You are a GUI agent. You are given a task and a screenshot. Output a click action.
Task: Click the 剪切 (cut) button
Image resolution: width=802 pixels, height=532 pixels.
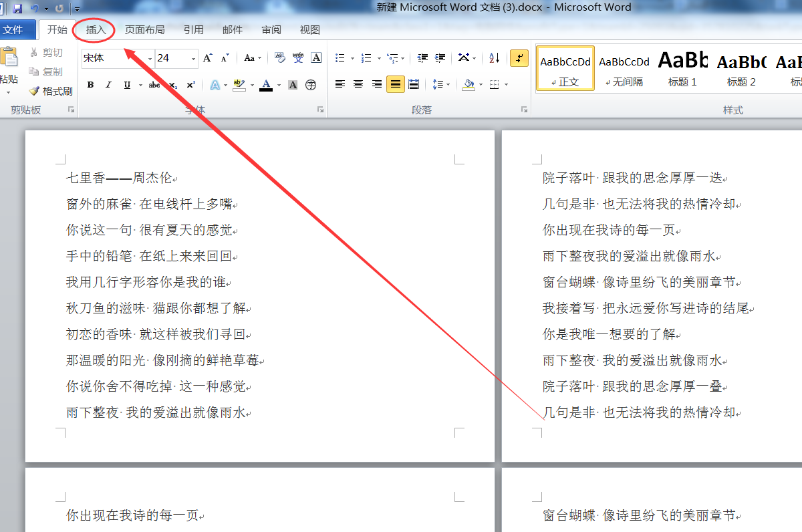(46, 53)
